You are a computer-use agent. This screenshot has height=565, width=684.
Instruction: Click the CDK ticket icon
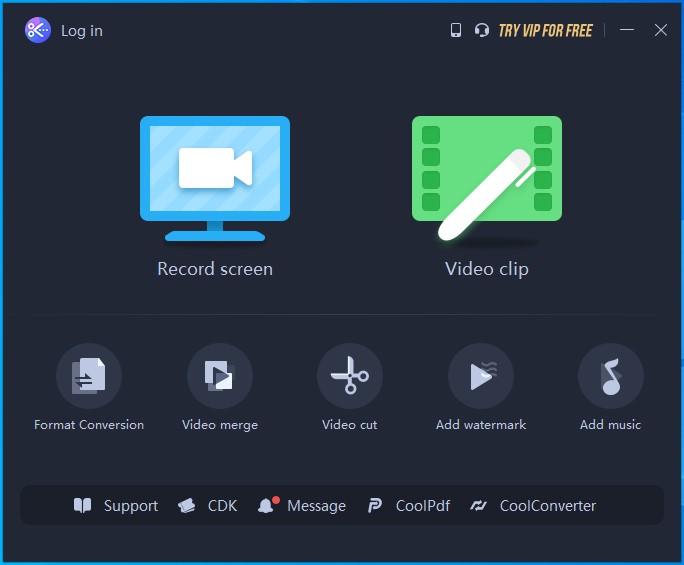[x=187, y=505]
